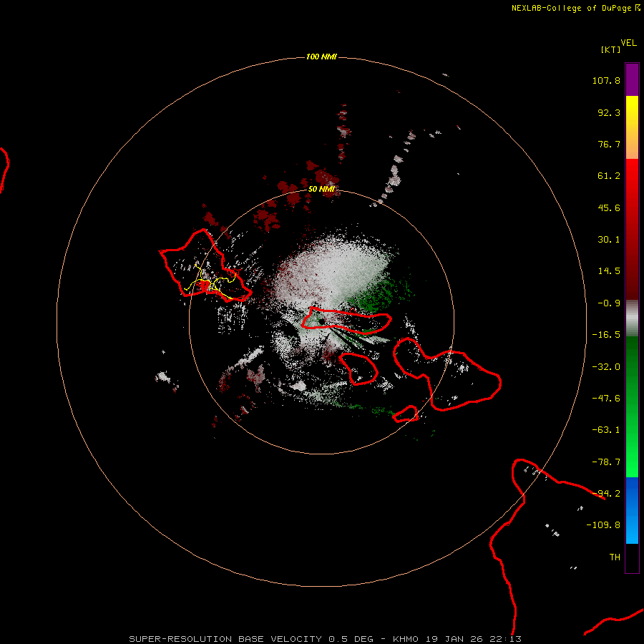Click the 76.7 velocity scale value
The width and height of the screenshot is (644, 644).
609,144
